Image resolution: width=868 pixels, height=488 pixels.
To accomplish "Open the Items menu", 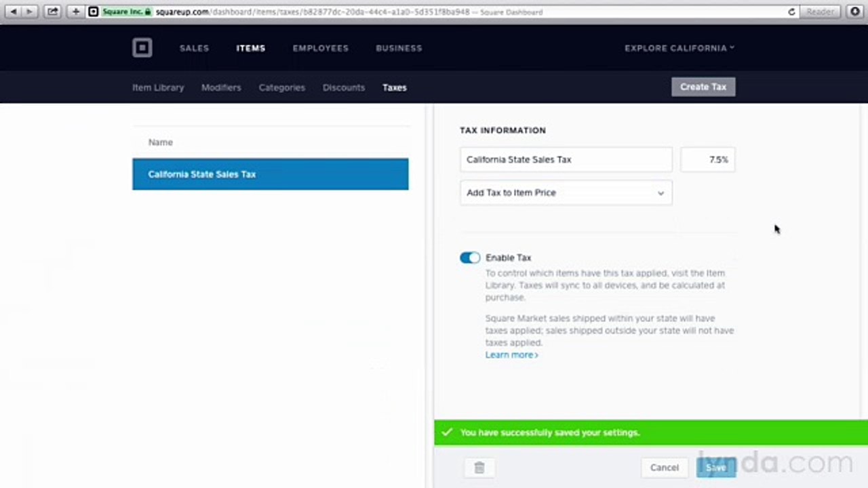I will pos(251,48).
